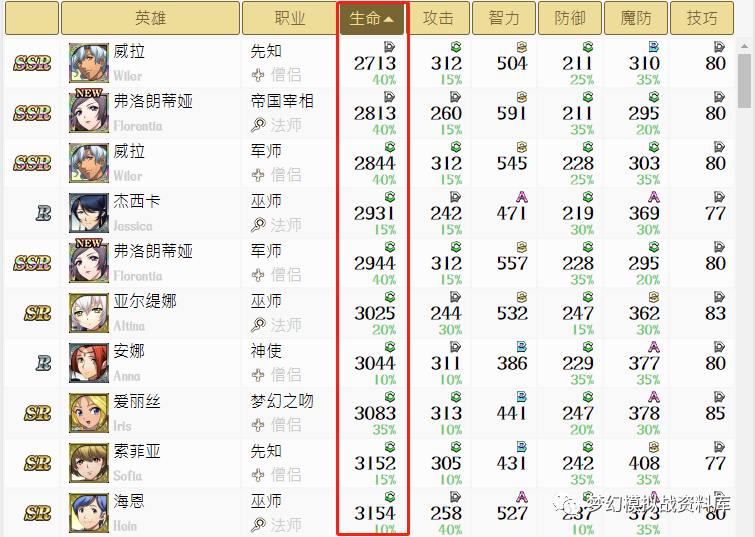Click class name 梦幻之吻
The height and width of the screenshot is (537, 755).
[282, 401]
